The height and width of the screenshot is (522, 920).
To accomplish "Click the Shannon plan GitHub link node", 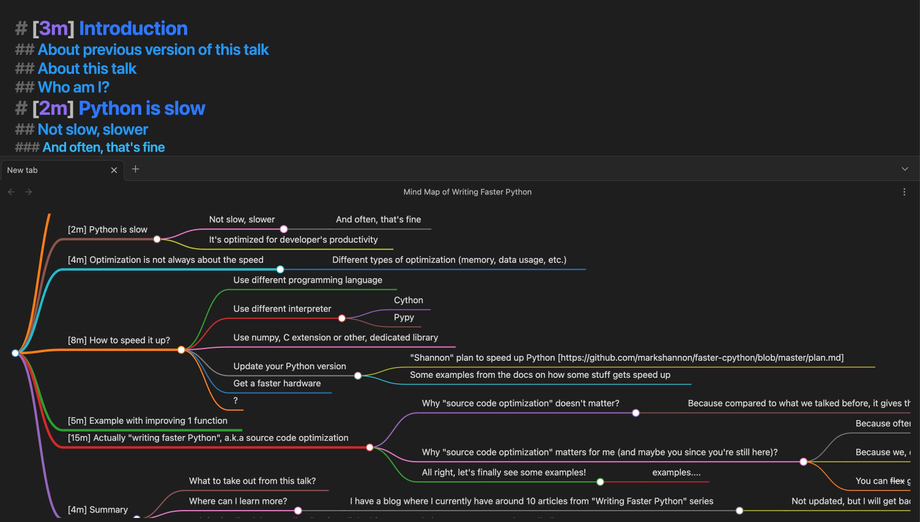I will [627, 358].
